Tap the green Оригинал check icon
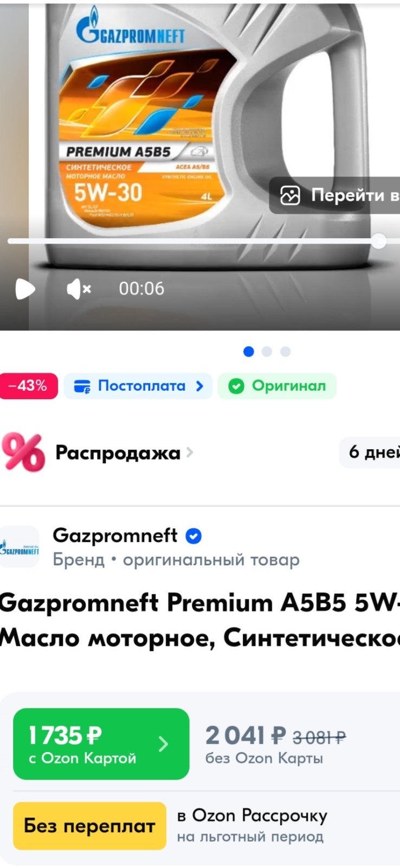Image resolution: width=400 pixels, height=868 pixels. click(236, 386)
